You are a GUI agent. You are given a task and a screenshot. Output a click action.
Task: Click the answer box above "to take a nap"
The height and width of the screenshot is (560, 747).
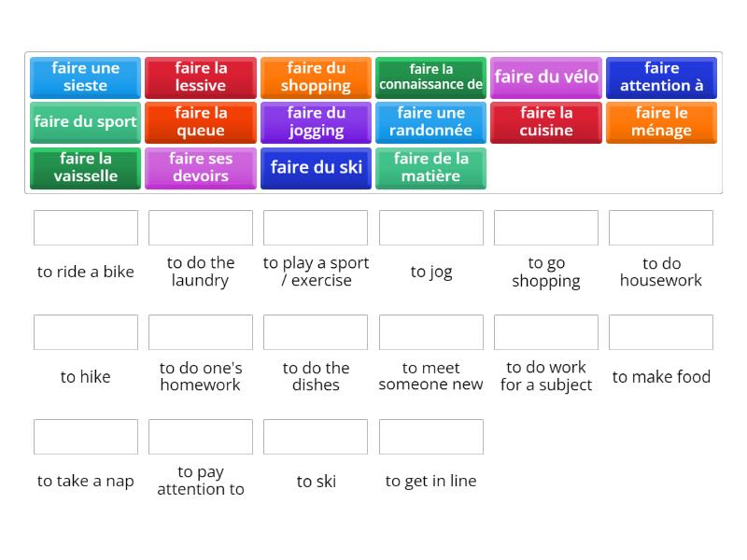tap(85, 436)
